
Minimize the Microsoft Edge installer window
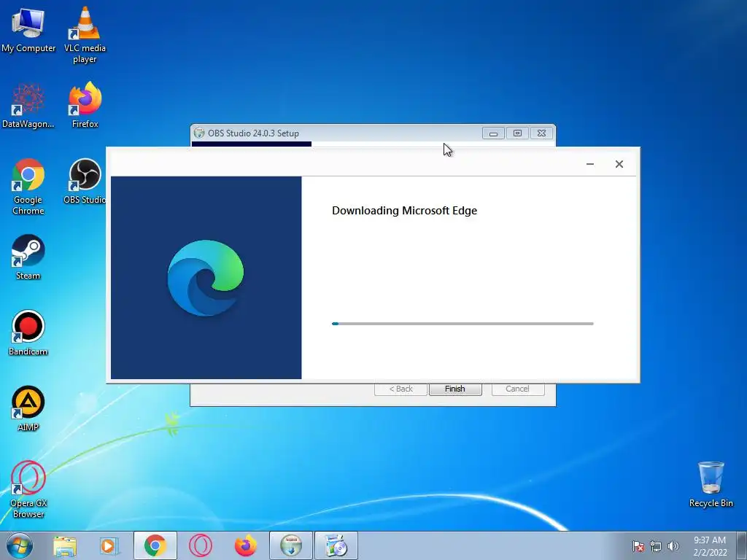(589, 164)
